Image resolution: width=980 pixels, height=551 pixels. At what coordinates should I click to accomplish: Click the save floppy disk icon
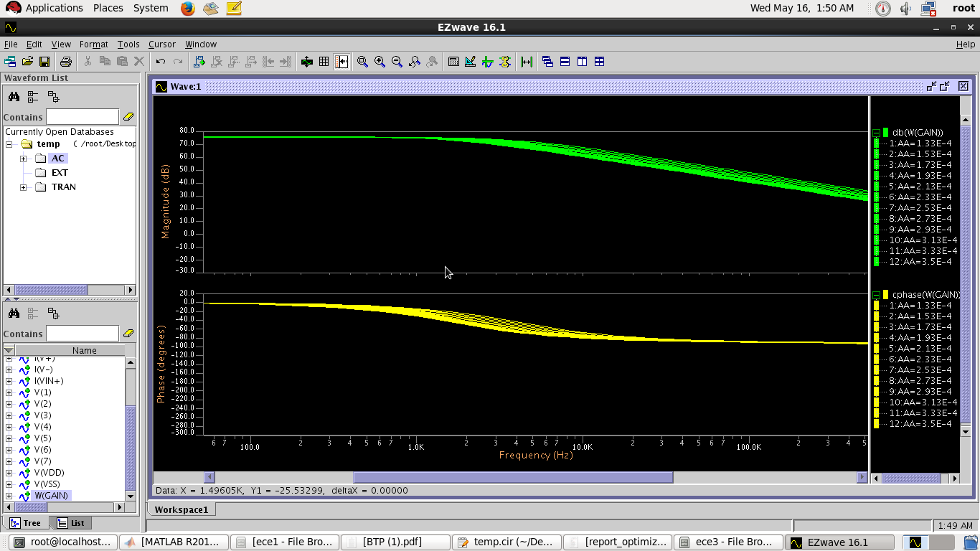44,62
